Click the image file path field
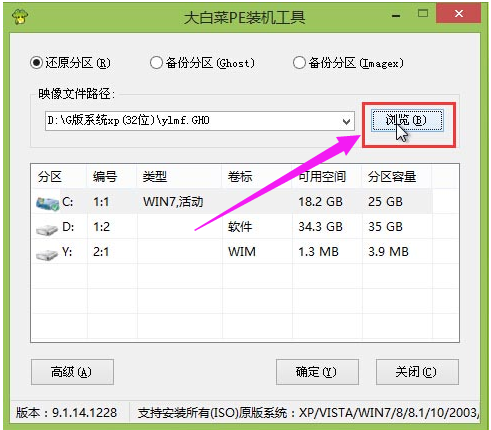This screenshot has width=491, height=430. point(199,121)
